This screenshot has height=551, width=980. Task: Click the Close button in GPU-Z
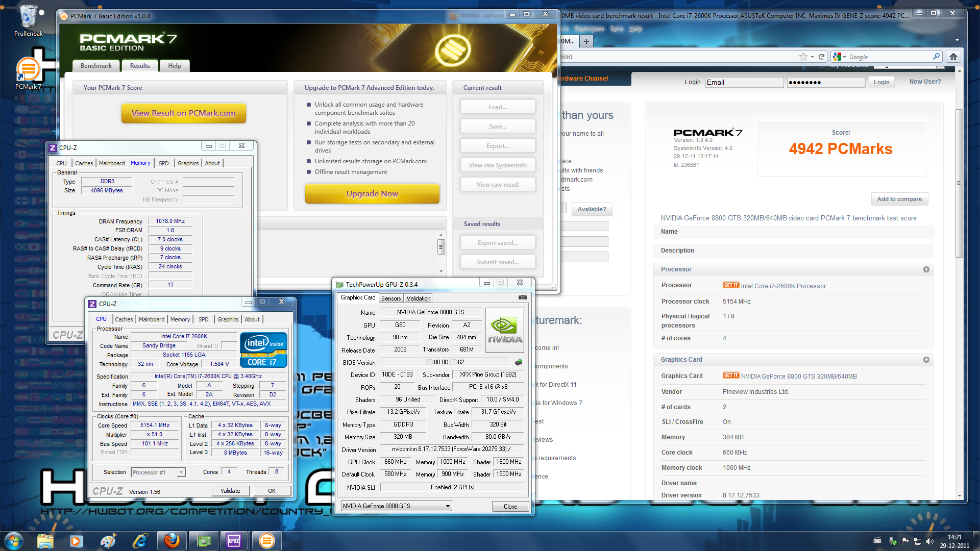(x=510, y=507)
